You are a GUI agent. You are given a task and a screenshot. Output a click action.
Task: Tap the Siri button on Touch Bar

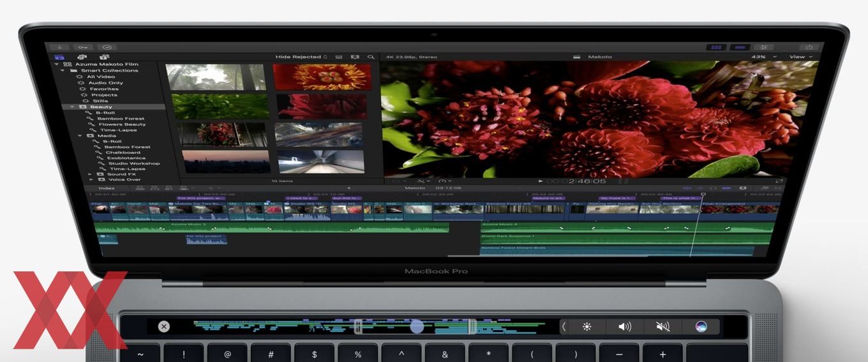tap(701, 326)
